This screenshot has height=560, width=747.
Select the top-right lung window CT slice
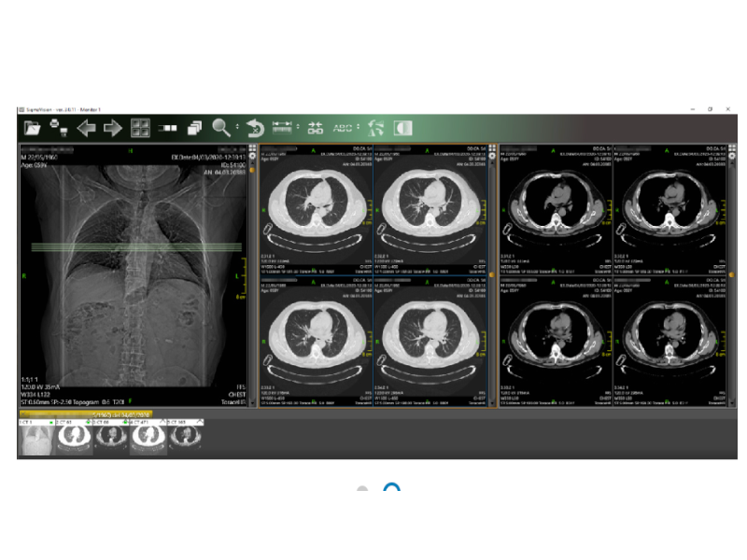430,209
